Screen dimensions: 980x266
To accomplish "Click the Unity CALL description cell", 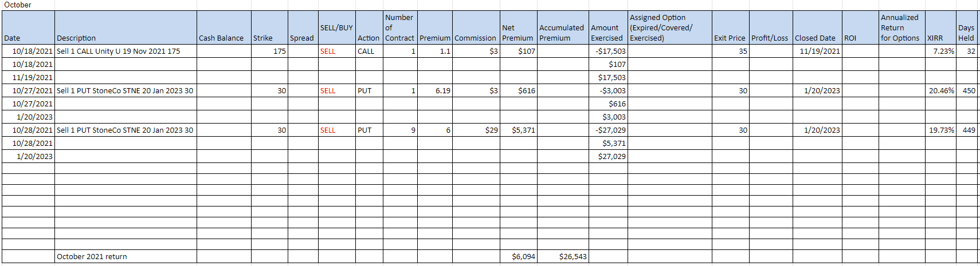I will tap(126, 51).
